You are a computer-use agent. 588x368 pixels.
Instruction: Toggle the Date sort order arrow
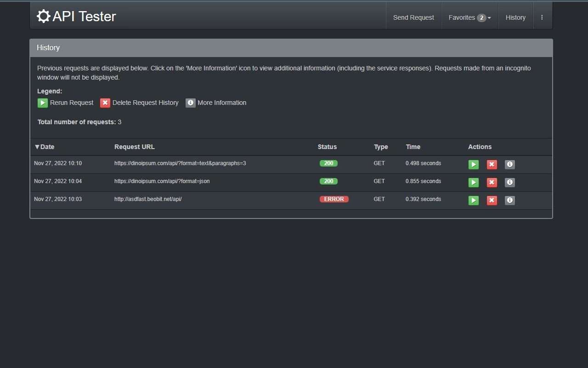pyautogui.click(x=37, y=147)
